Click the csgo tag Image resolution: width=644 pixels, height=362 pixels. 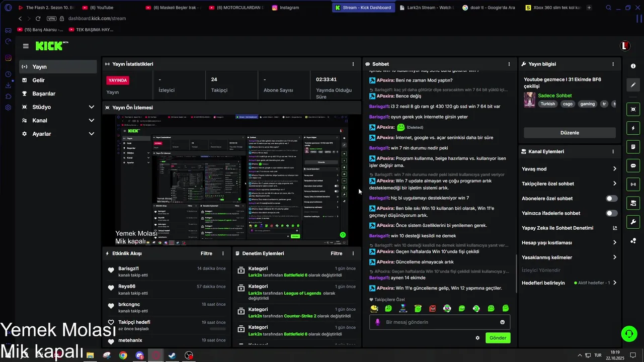point(568,104)
